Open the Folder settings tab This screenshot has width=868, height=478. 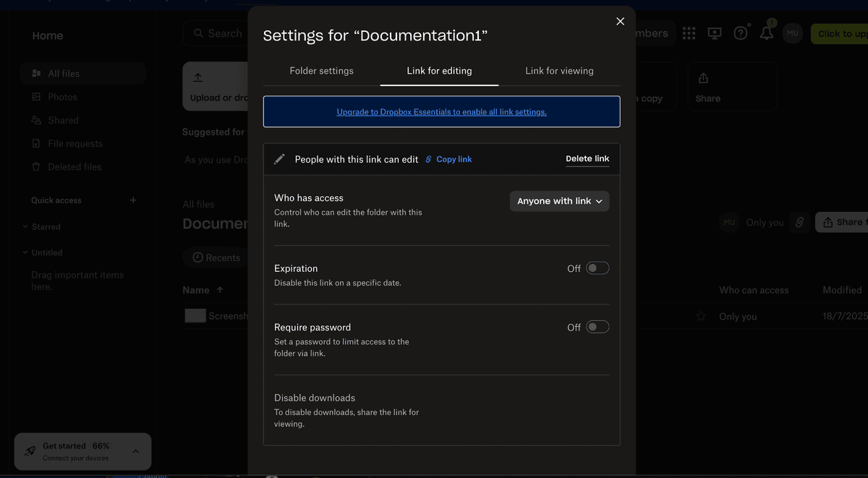pyautogui.click(x=321, y=71)
